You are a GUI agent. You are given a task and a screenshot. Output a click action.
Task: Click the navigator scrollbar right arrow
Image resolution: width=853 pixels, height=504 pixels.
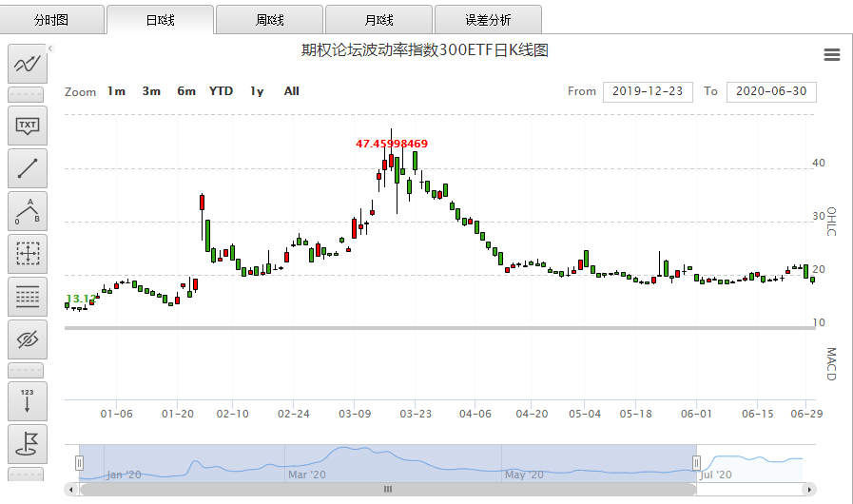click(x=809, y=489)
